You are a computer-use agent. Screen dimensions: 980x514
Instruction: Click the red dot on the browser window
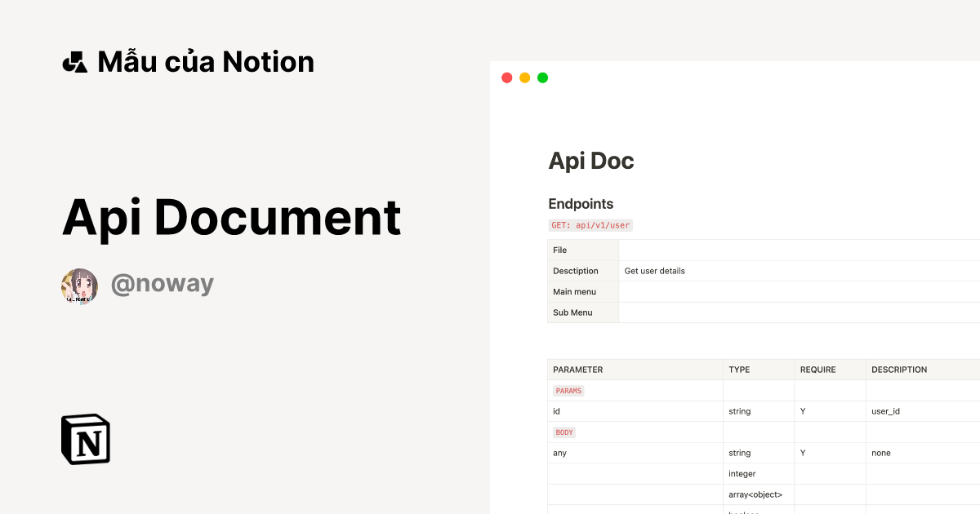[x=506, y=77]
